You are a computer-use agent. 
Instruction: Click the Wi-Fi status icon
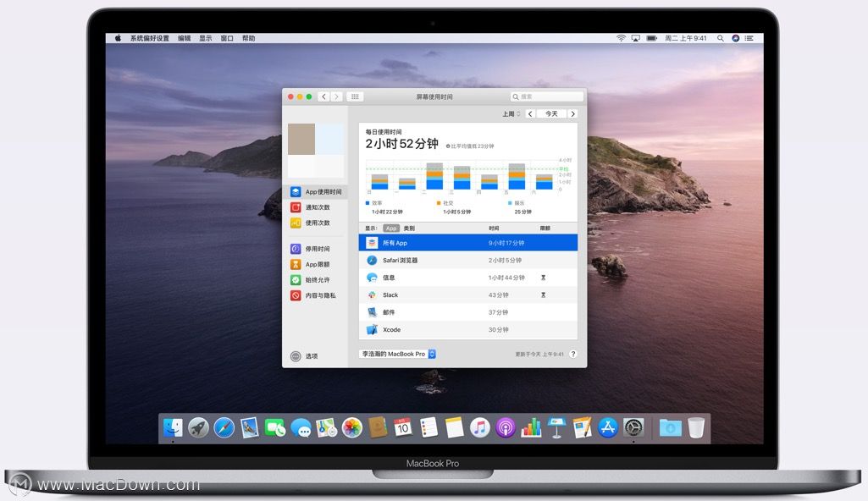pyautogui.click(x=621, y=38)
